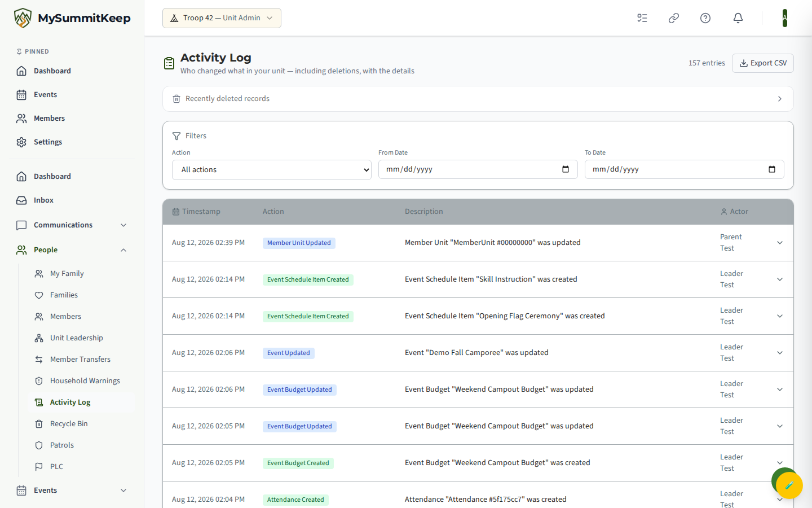Viewport: 812px width, 508px height.
Task: Collapse the People section
Action: (72, 250)
